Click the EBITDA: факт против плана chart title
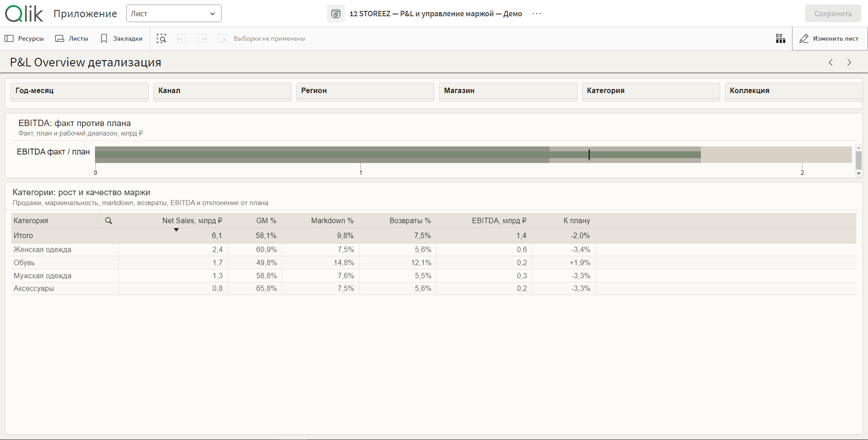 pos(75,123)
